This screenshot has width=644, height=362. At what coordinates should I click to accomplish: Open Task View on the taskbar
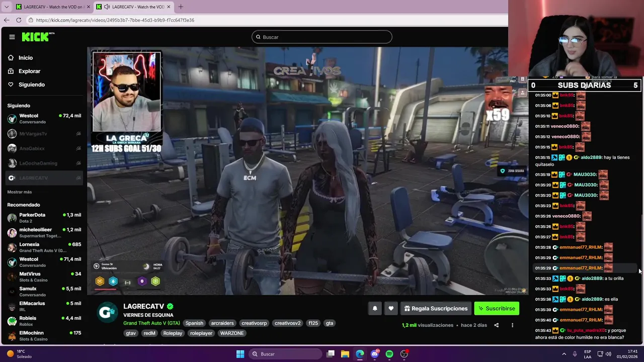click(x=331, y=354)
